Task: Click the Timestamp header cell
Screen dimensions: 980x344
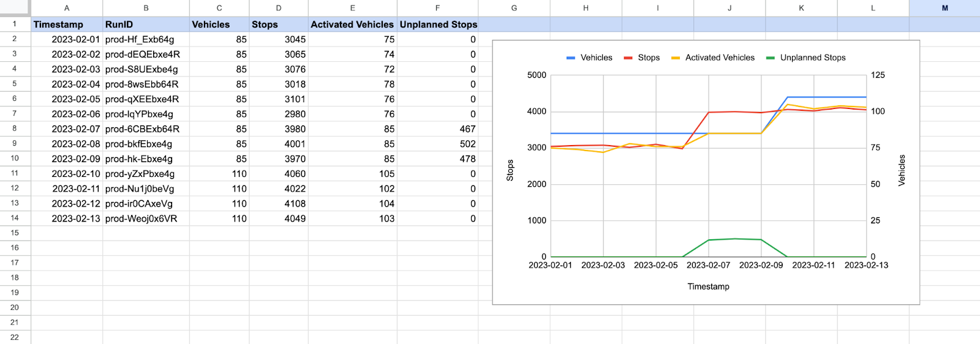Action: click(x=67, y=24)
